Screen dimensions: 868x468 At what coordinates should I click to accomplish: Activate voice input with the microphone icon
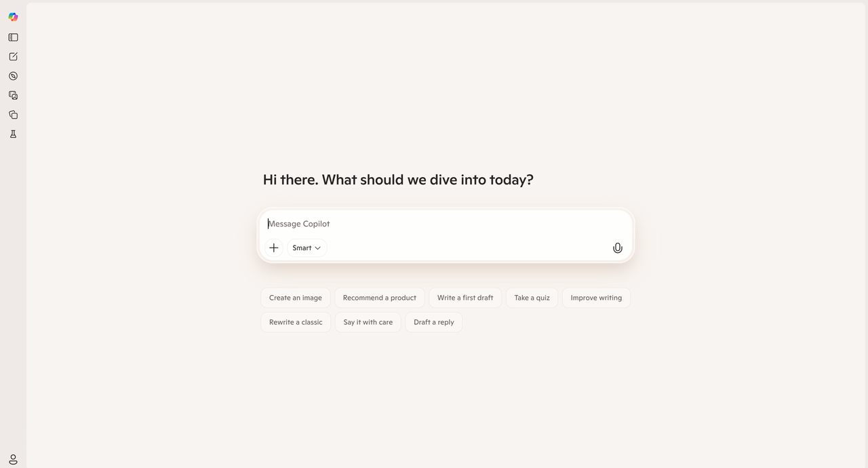tap(617, 248)
